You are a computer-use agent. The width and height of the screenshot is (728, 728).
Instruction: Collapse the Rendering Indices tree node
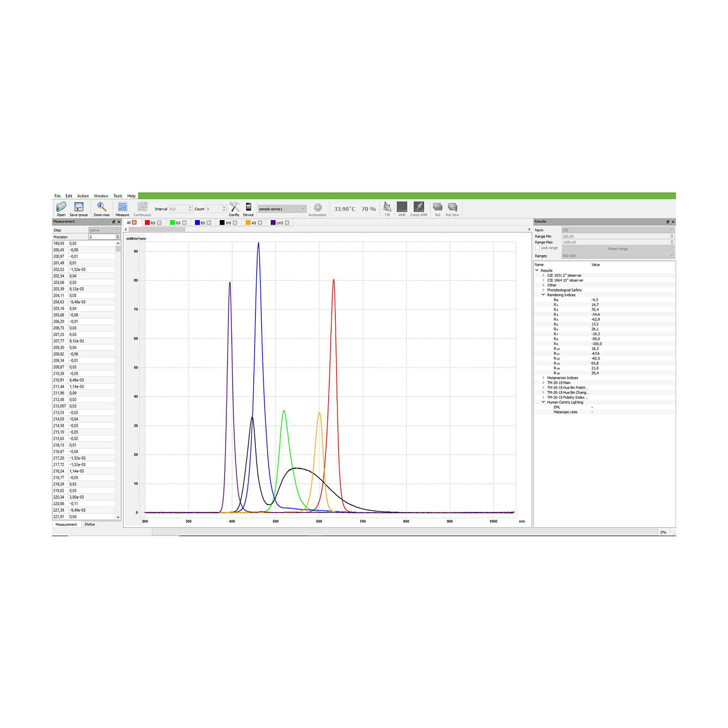coord(543,295)
